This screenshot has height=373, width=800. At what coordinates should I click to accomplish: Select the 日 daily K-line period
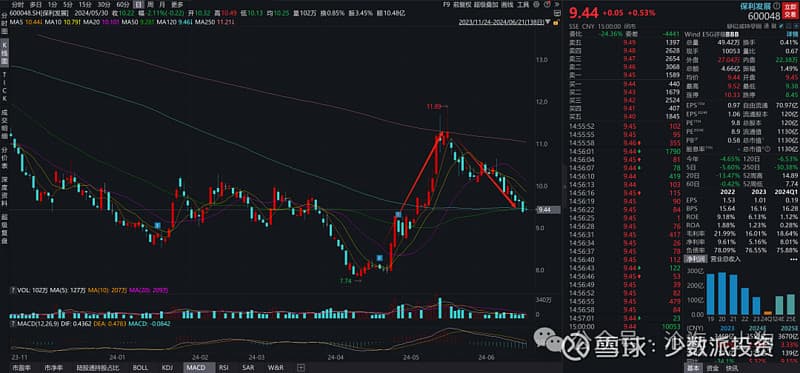137,4
